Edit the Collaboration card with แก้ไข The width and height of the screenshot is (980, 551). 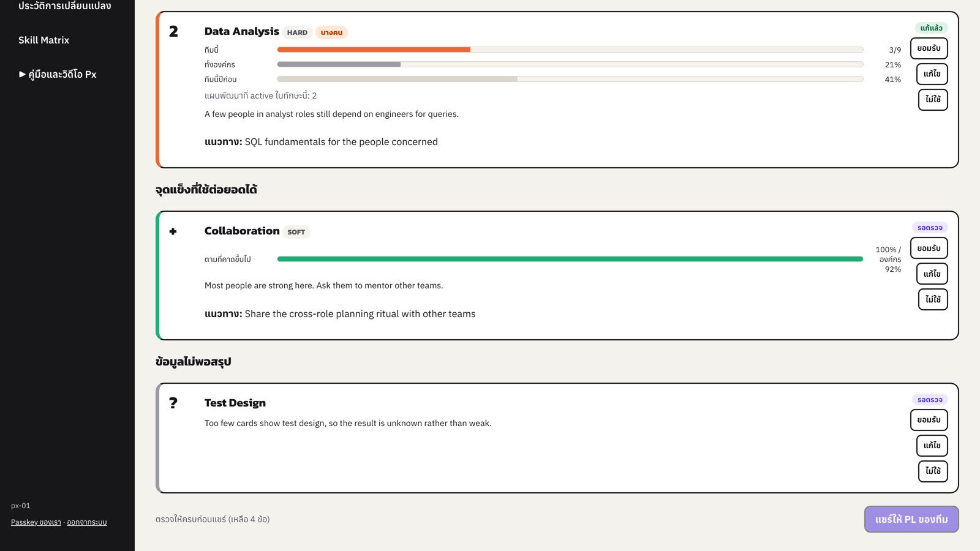click(932, 274)
